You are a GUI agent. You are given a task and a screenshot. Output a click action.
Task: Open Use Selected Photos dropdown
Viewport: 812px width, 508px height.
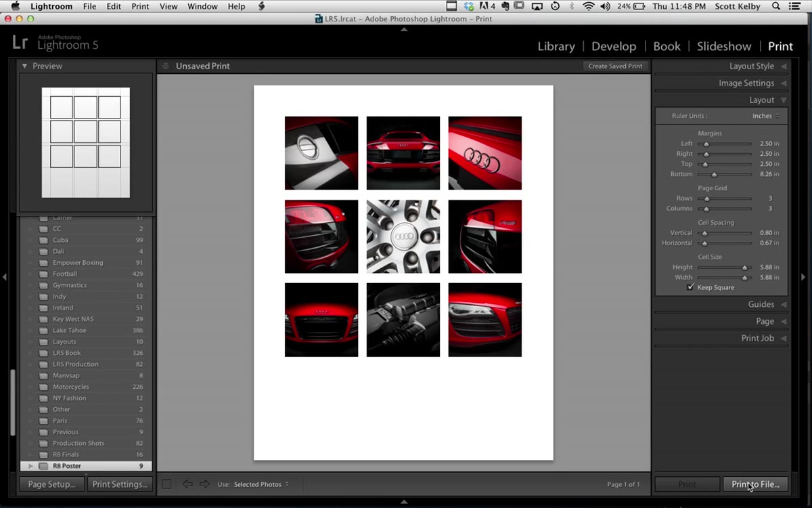(x=261, y=484)
